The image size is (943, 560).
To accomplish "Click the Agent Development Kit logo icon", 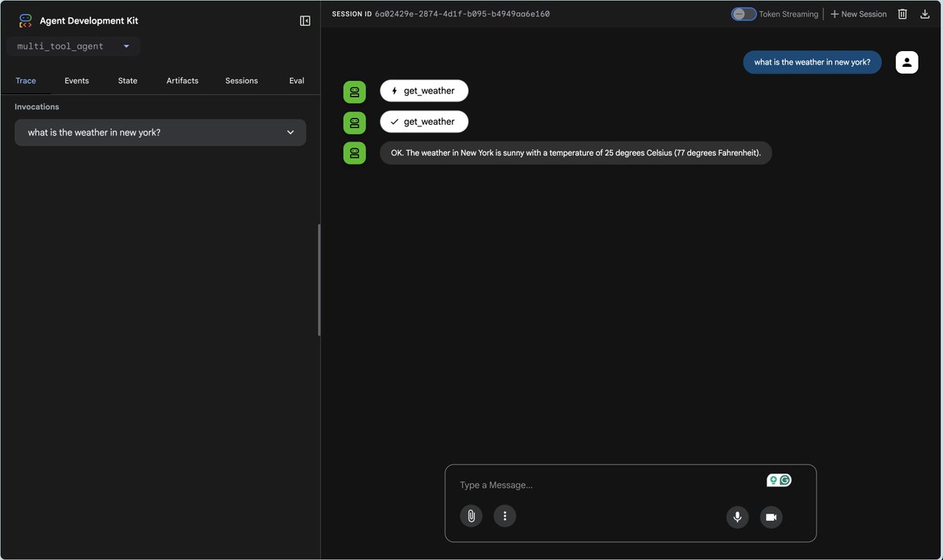I will pos(25,20).
